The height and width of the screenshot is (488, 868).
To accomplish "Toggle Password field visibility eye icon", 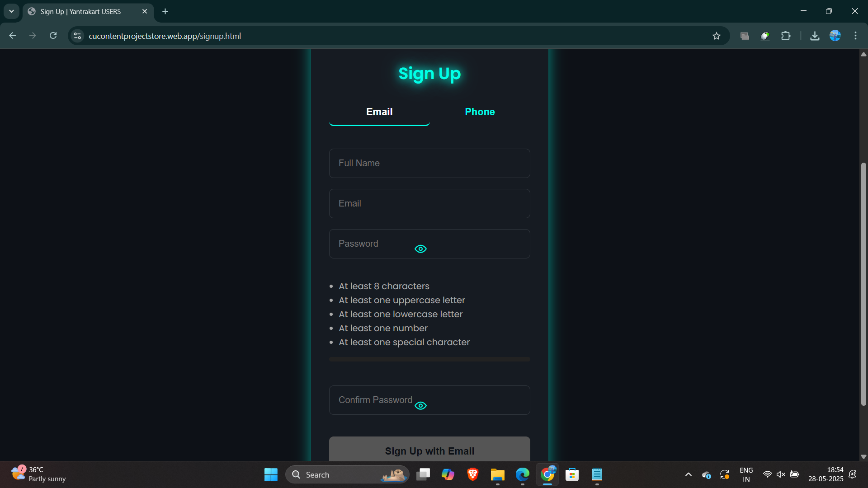I will tap(420, 249).
